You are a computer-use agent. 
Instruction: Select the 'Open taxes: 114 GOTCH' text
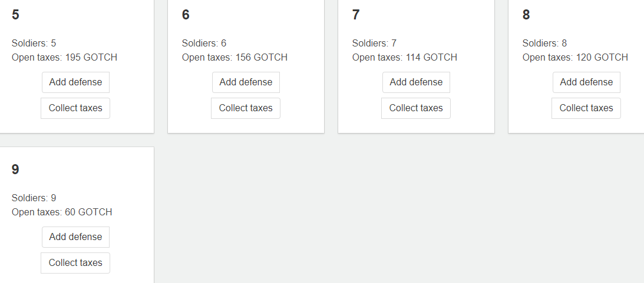pyautogui.click(x=405, y=57)
